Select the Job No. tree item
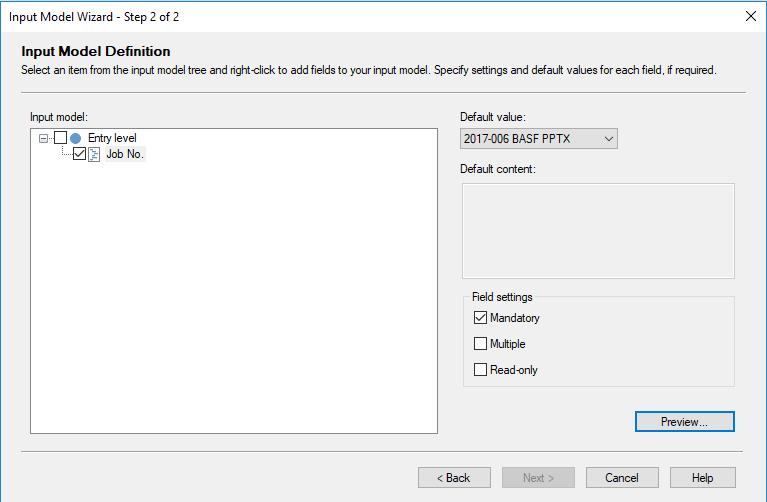This screenshot has height=502, width=767. [x=125, y=154]
